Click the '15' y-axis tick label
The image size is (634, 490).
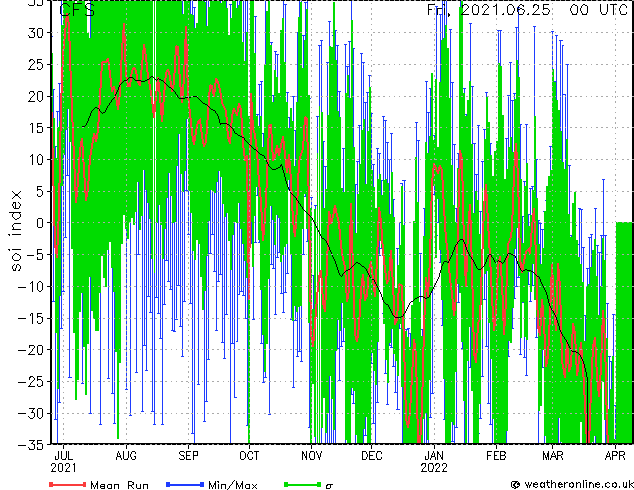tap(35, 128)
